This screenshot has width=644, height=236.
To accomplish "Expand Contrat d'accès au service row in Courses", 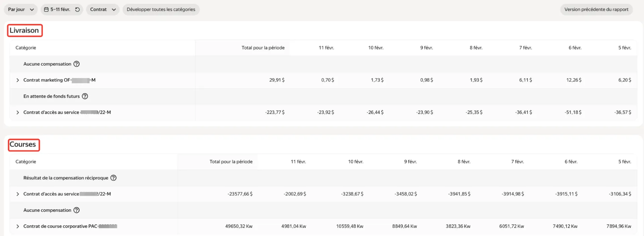I will 18,194.
